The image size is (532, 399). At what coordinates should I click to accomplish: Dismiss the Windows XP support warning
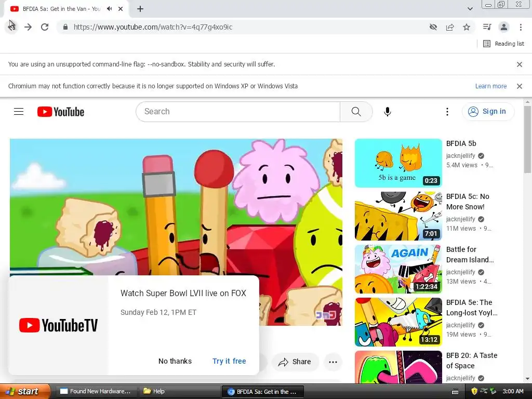tap(520, 86)
